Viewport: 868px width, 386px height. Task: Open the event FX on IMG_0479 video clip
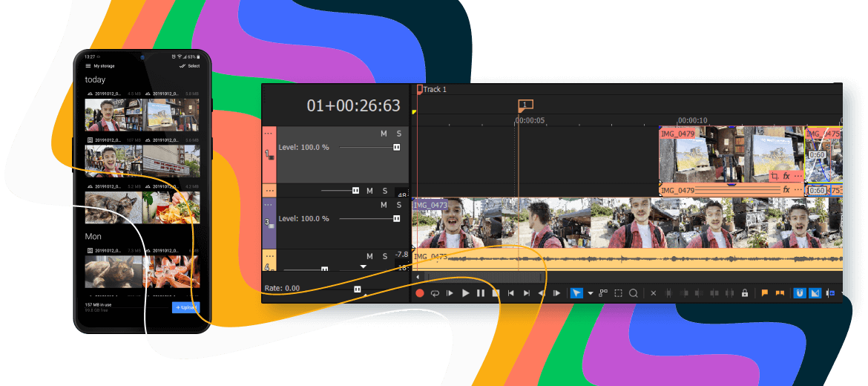[786, 177]
